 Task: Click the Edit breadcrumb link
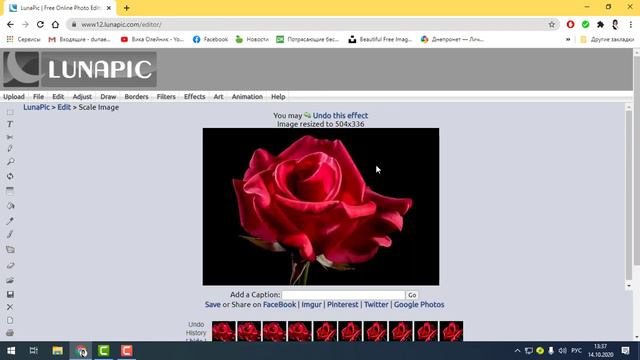(x=64, y=107)
